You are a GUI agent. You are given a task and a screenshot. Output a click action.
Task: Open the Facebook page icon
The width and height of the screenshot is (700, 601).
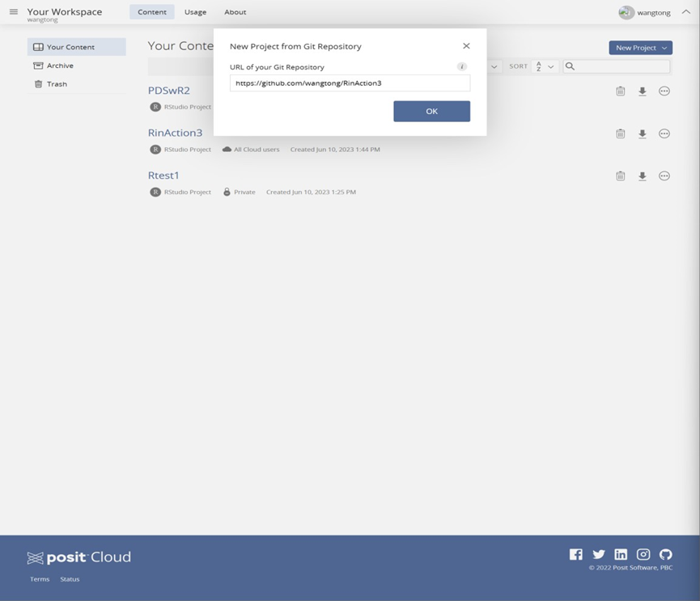pyautogui.click(x=576, y=554)
